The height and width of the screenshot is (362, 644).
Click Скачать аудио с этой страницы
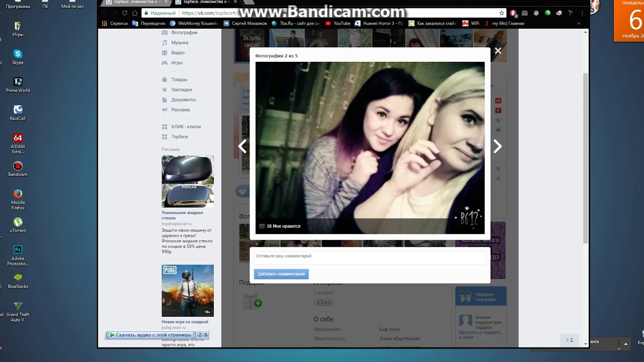point(150,335)
